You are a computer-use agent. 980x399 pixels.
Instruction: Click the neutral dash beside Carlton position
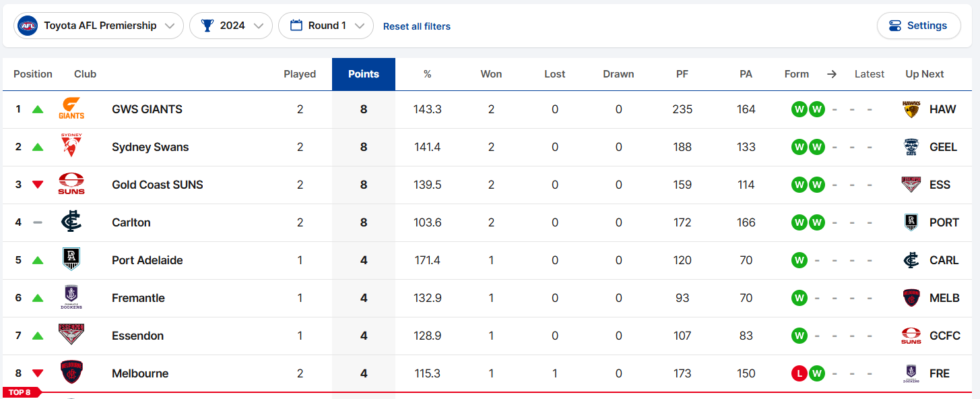tap(38, 222)
